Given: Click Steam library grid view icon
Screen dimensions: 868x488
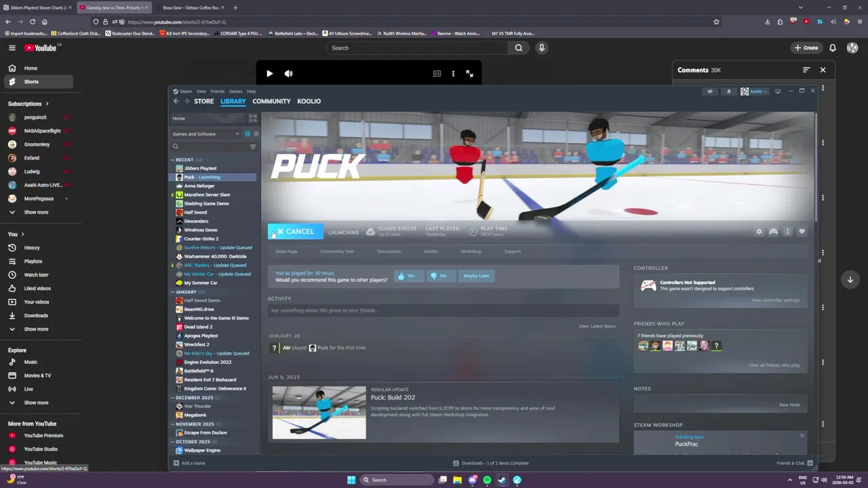Looking at the screenshot, I should tap(253, 119).
